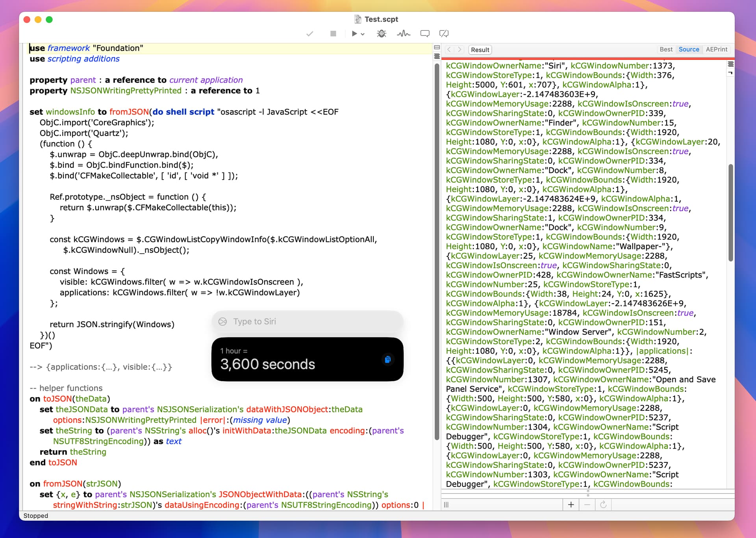Click the slashed speech bubble uncomment icon
This screenshot has width=756, height=538.
[444, 34]
